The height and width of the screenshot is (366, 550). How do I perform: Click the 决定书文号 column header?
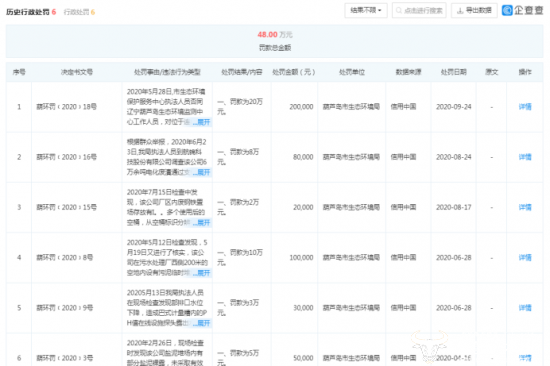77,72
